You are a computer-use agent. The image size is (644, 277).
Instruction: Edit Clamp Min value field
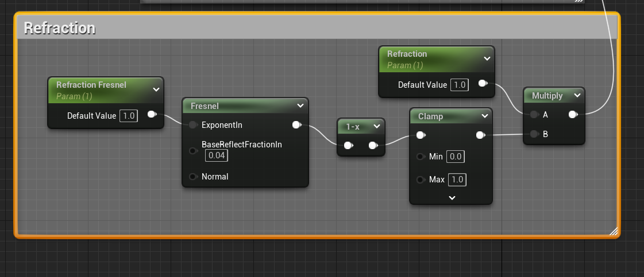[455, 157]
